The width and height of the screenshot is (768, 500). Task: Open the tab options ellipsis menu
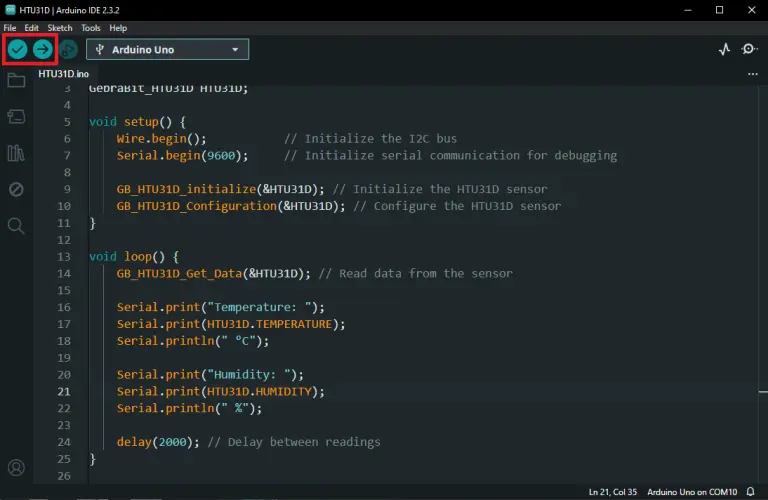pos(753,74)
